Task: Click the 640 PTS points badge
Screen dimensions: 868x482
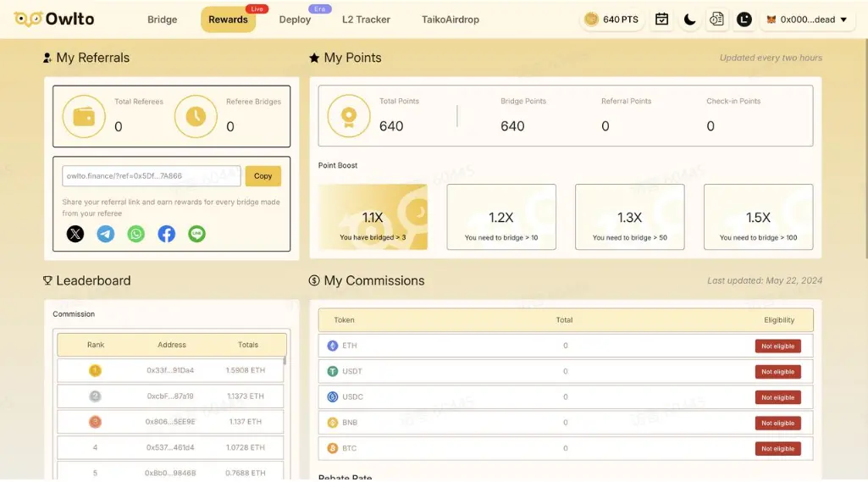Action: pos(611,19)
